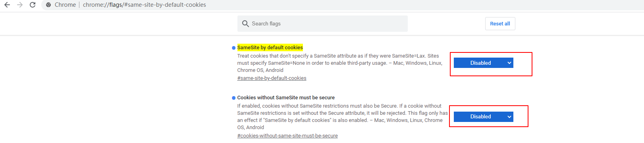The image size is (644, 143).
Task: Open the #cookies-without-same-site-must-be-secure link
Action: (x=287, y=136)
